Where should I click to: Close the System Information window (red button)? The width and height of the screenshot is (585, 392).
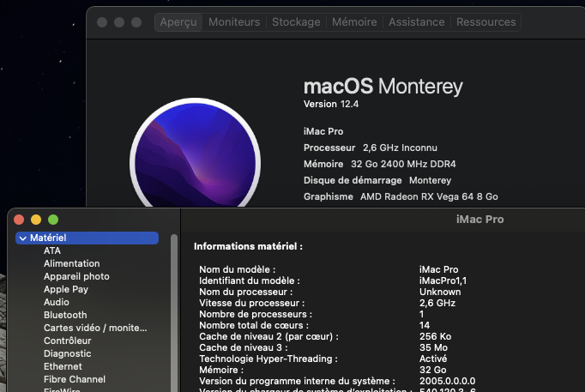(x=19, y=220)
